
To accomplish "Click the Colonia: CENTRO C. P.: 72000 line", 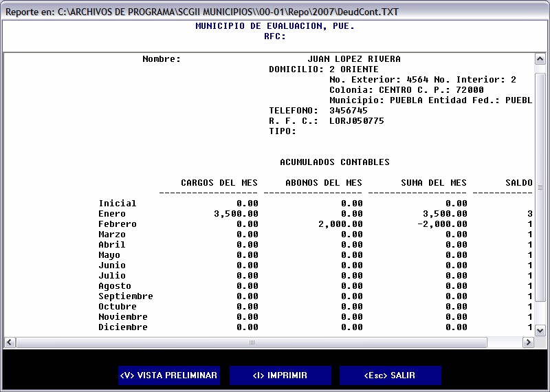I will (406, 90).
